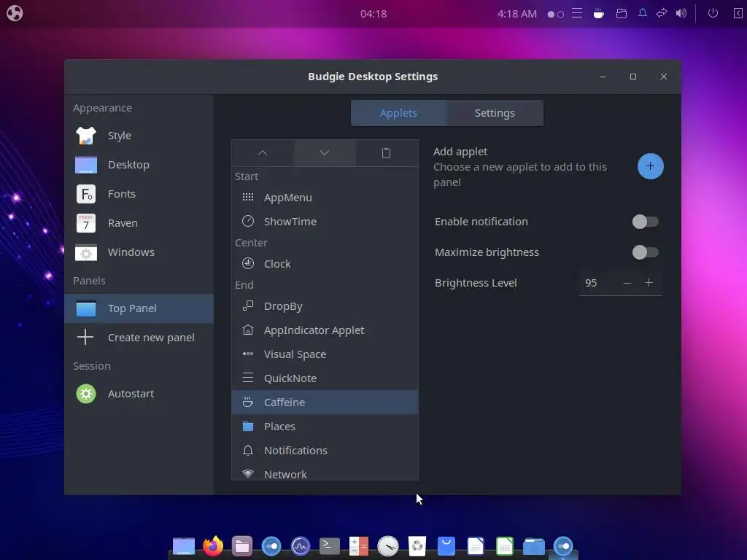The width and height of the screenshot is (747, 560).
Task: Select Top Panel in the sidebar
Action: pos(139,308)
